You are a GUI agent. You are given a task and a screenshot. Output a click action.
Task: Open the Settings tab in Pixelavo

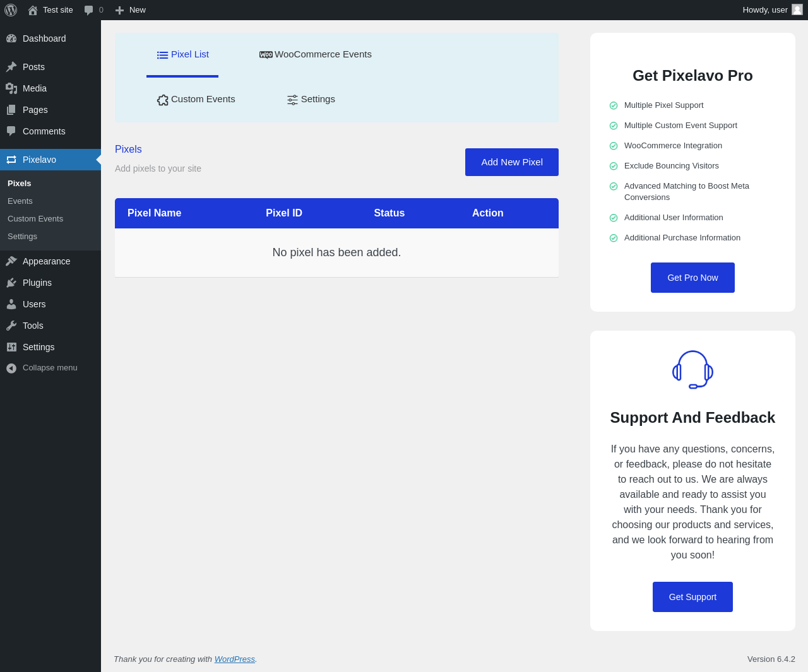pyautogui.click(x=311, y=100)
